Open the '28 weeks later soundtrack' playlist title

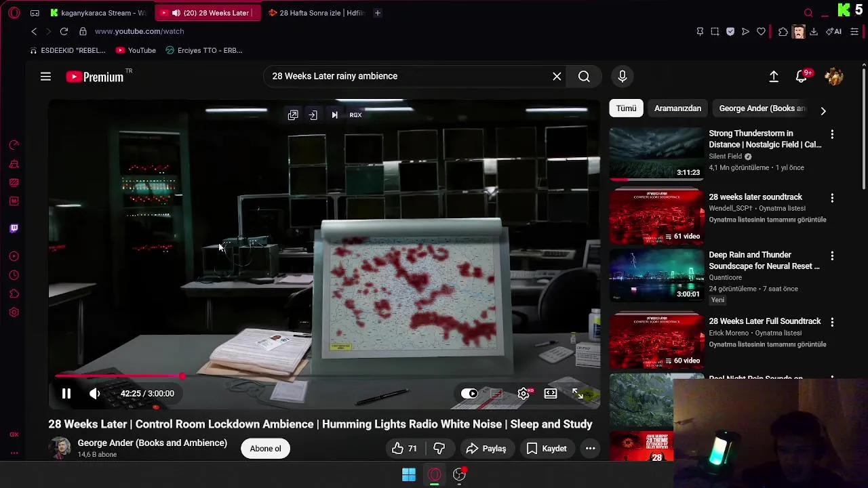pyautogui.click(x=755, y=197)
